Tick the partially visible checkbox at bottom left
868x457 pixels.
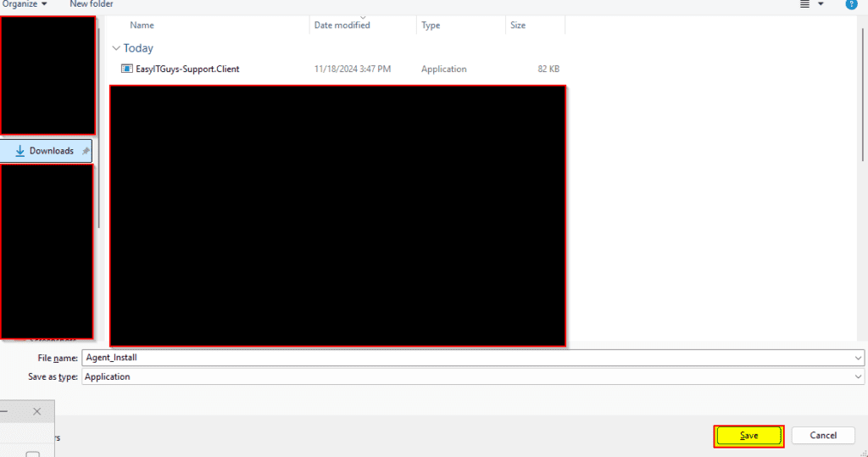pos(32,454)
